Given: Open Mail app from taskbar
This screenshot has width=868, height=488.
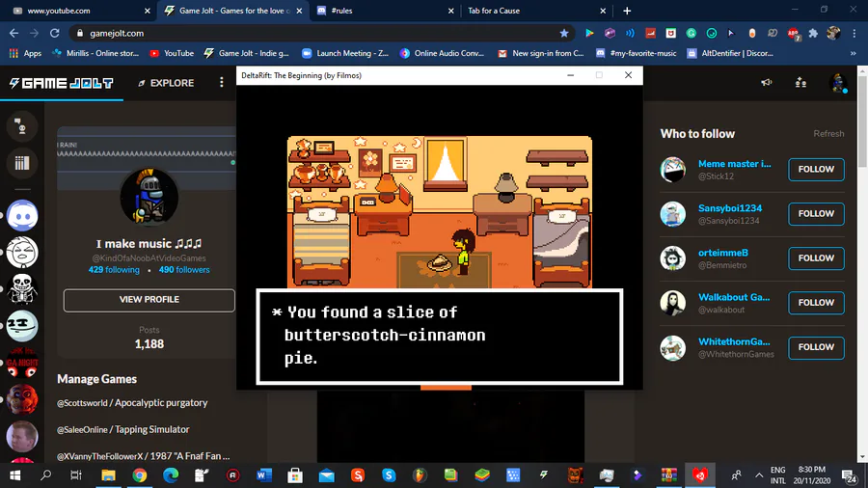Looking at the screenshot, I should pyautogui.click(x=327, y=475).
